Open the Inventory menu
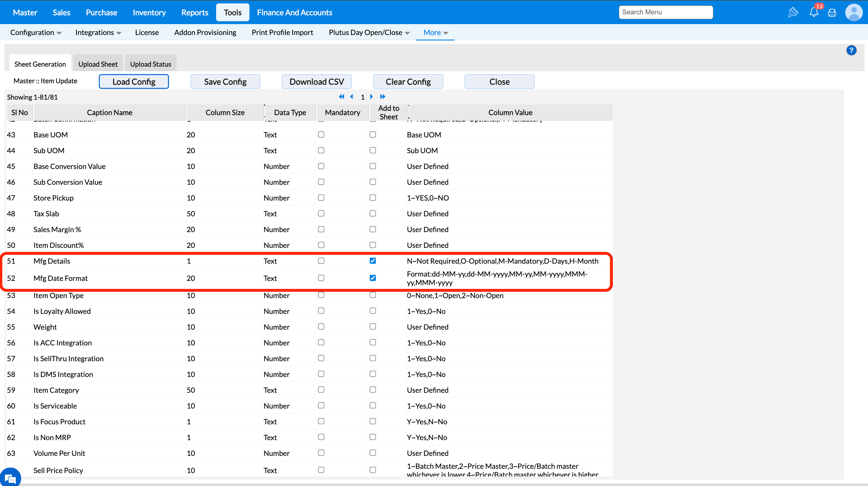The width and height of the screenshot is (868, 486). click(149, 12)
